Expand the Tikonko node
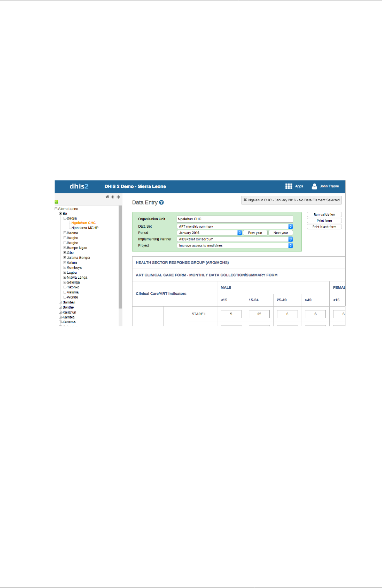Screen dimensions: 382x588 click(65, 287)
